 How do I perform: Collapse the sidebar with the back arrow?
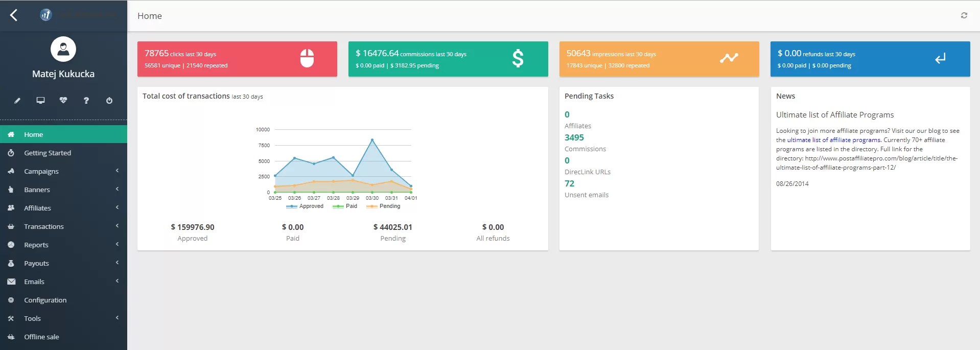point(14,15)
